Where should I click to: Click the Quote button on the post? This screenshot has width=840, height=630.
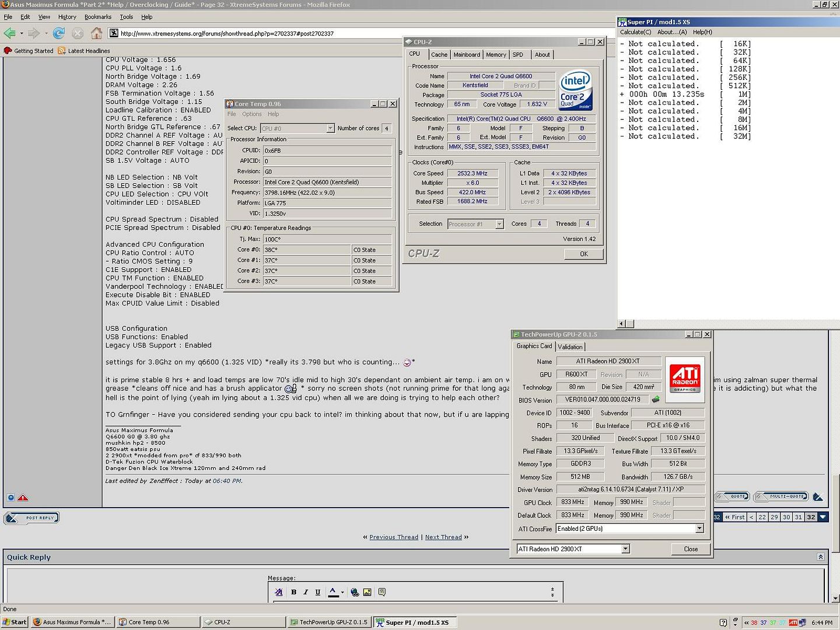(732, 496)
